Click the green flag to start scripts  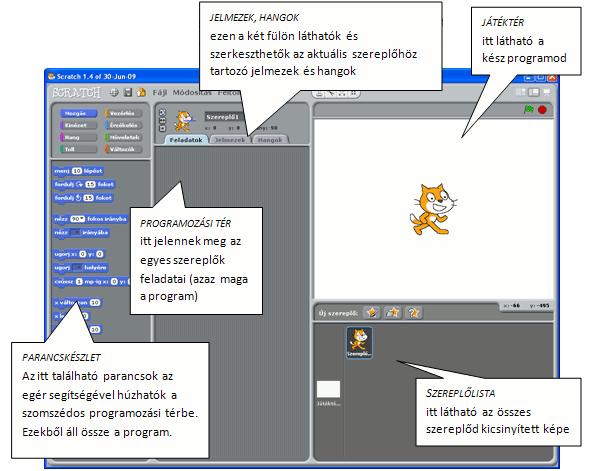529,110
